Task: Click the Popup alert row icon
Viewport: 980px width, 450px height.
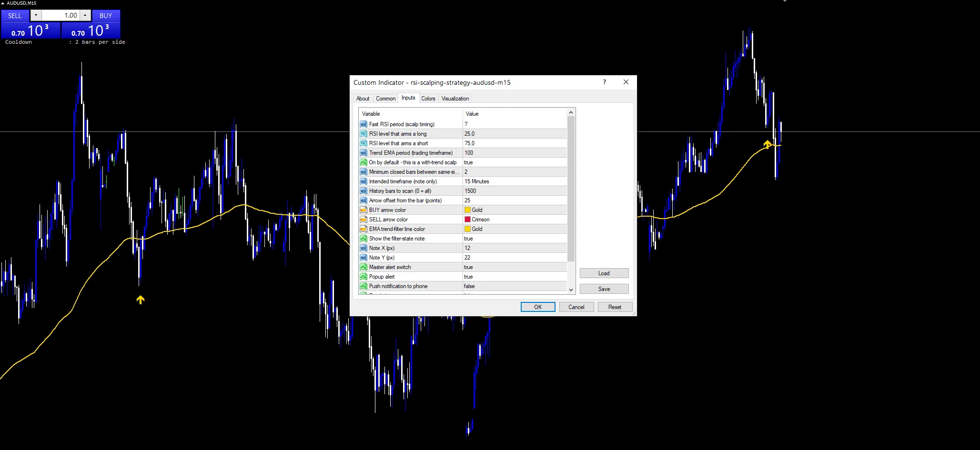Action: pyautogui.click(x=363, y=277)
